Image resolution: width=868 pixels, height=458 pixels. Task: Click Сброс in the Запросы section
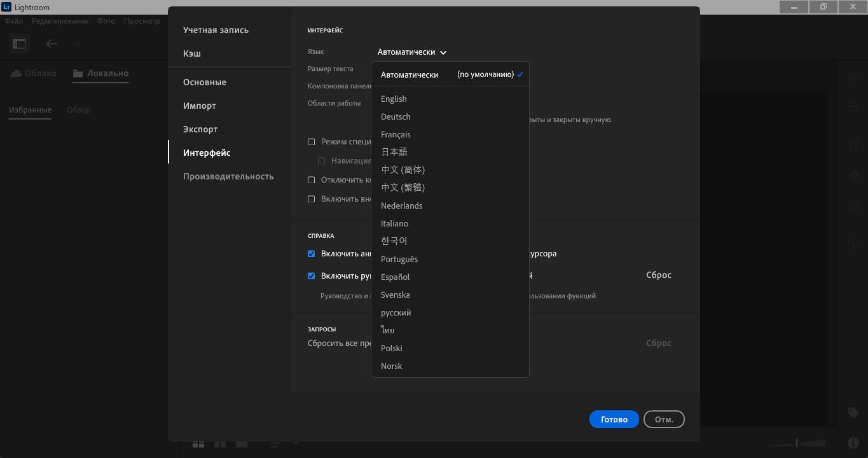[x=659, y=343]
